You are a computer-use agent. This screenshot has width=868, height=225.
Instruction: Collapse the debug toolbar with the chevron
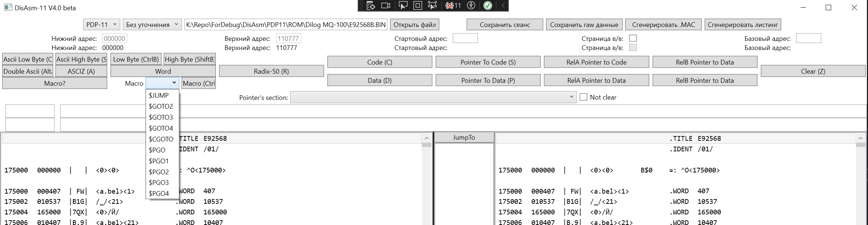click(x=503, y=5)
